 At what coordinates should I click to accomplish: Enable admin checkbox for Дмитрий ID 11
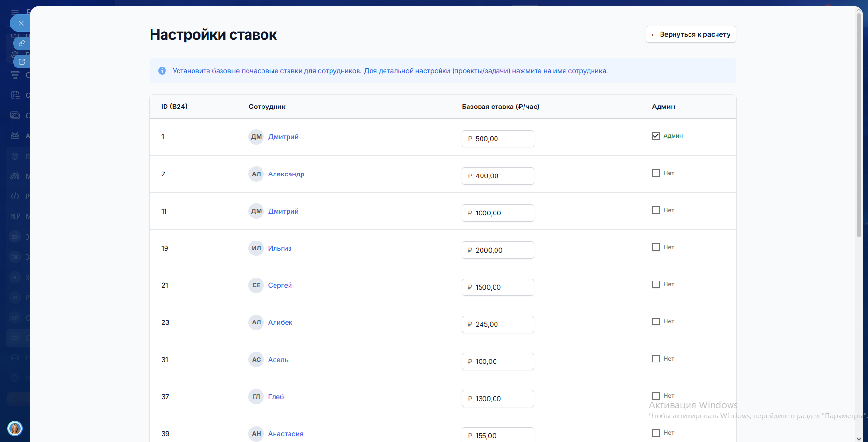click(x=656, y=210)
